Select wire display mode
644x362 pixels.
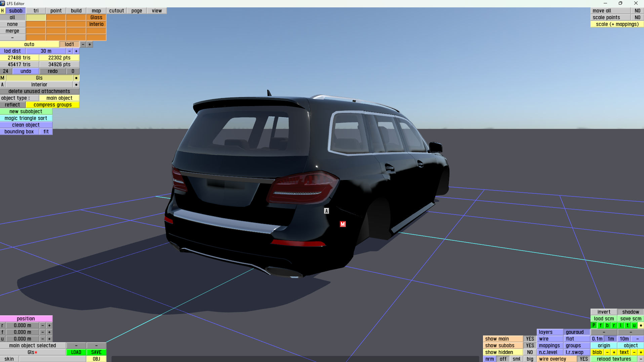pyautogui.click(x=550, y=339)
